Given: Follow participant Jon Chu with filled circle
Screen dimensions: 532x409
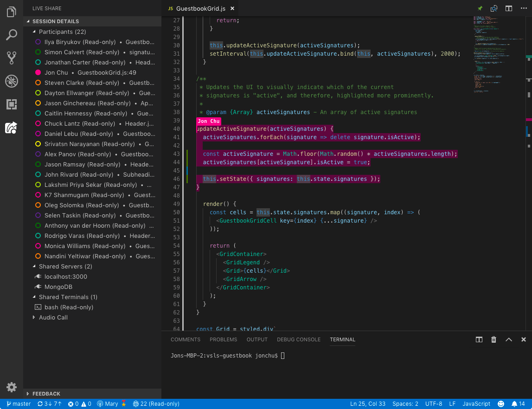Looking at the screenshot, I should pyautogui.click(x=38, y=73).
